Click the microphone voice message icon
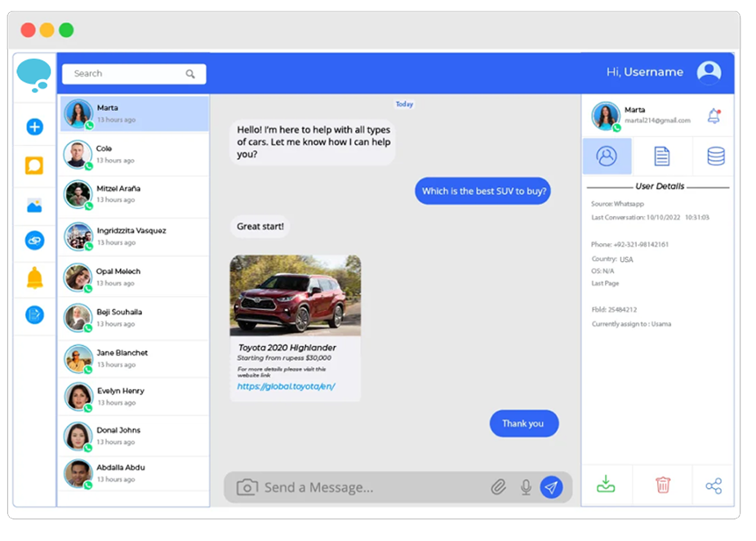Viewport: 756px width, 541px height. tap(526, 487)
